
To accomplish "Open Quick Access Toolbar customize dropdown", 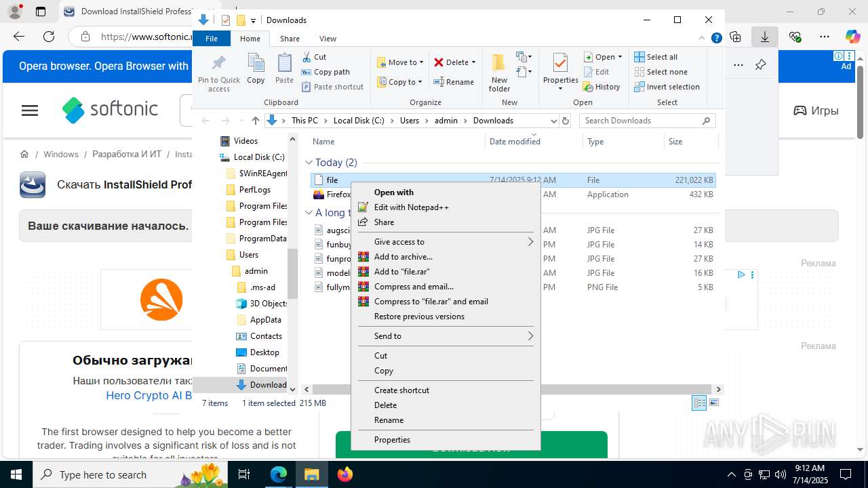I will 253,20.
